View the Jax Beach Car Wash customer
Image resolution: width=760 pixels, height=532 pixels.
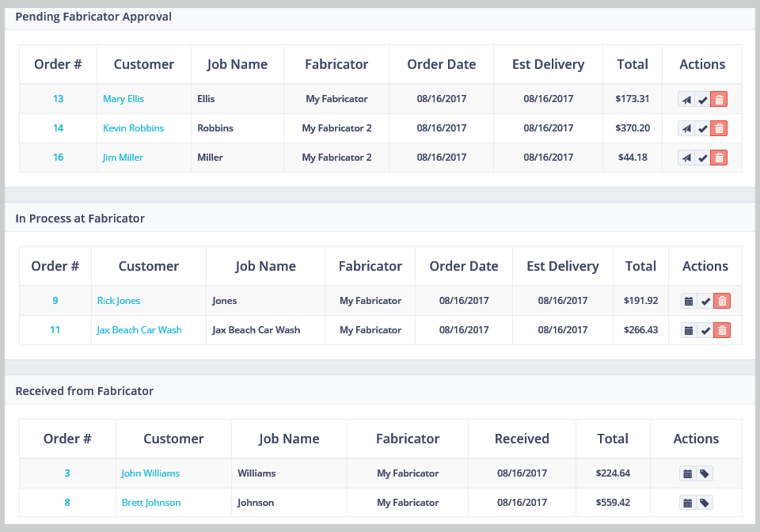(x=139, y=329)
